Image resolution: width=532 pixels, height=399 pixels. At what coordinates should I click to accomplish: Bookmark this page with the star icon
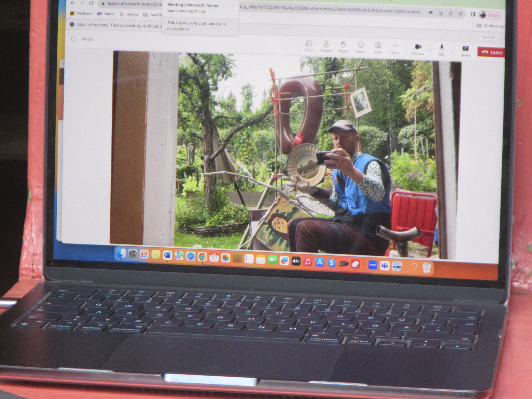point(461,14)
